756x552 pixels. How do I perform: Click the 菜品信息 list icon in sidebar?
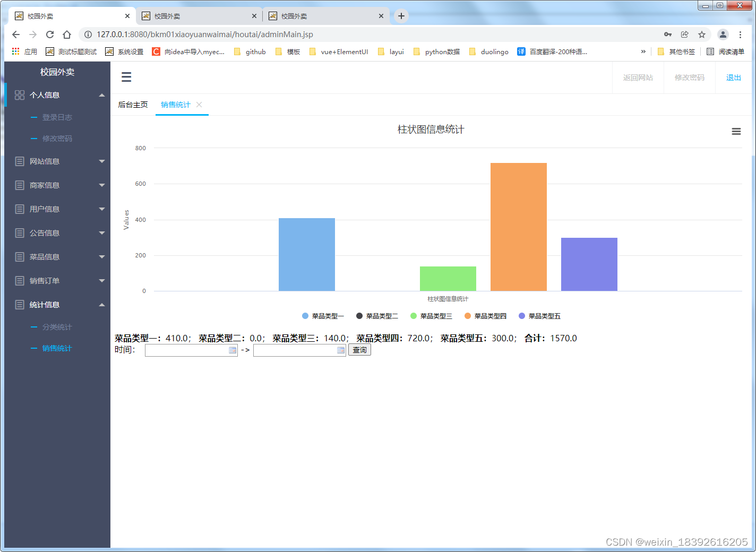tap(20, 256)
